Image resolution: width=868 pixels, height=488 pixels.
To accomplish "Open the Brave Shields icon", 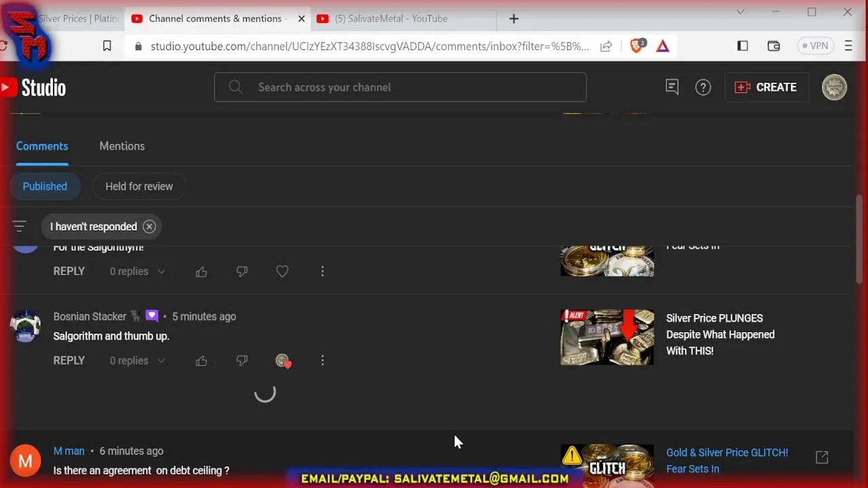I will point(637,46).
